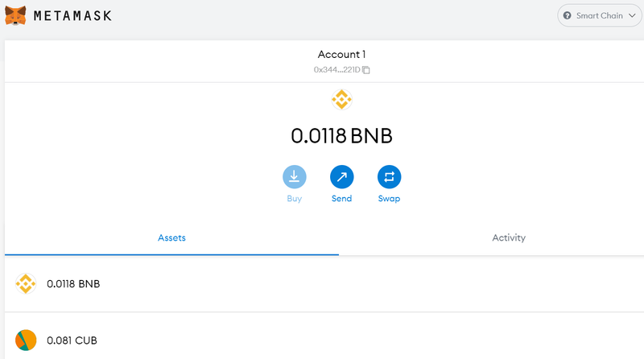Click the 0x344...221D address text

click(336, 70)
